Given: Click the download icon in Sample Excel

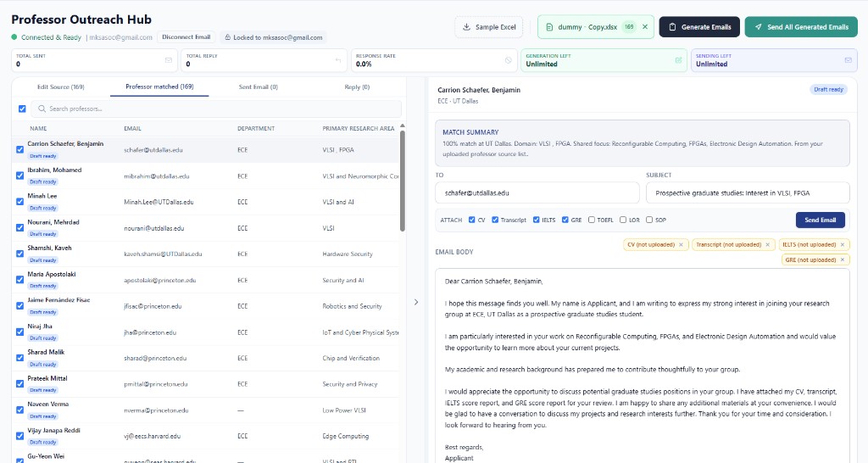Looking at the screenshot, I should (467, 27).
